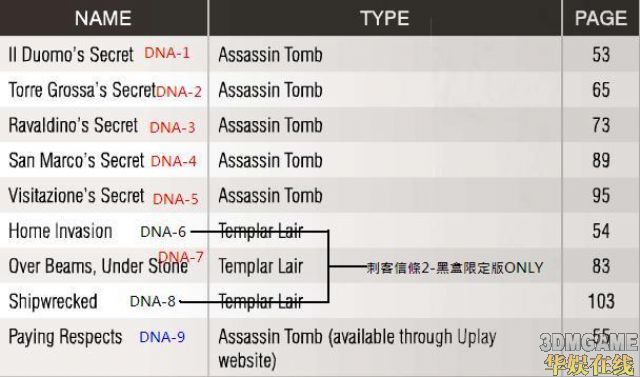The width and height of the screenshot is (640, 377).
Task: Select the Home Invasion entry
Action: (x=60, y=231)
